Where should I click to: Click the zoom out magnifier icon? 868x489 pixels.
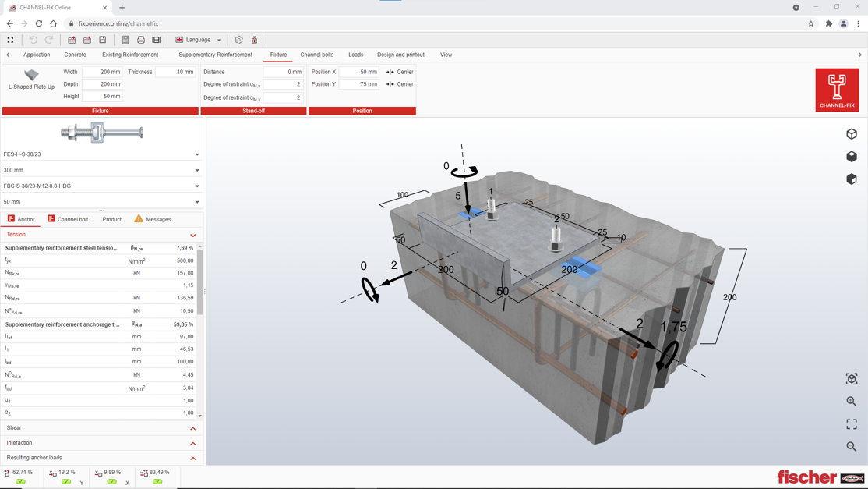point(851,447)
